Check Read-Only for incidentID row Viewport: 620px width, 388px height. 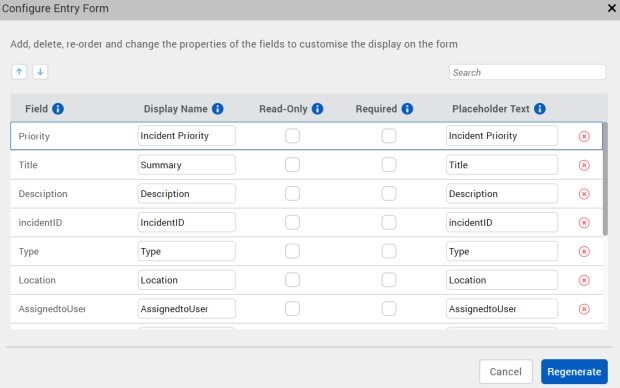click(x=293, y=222)
